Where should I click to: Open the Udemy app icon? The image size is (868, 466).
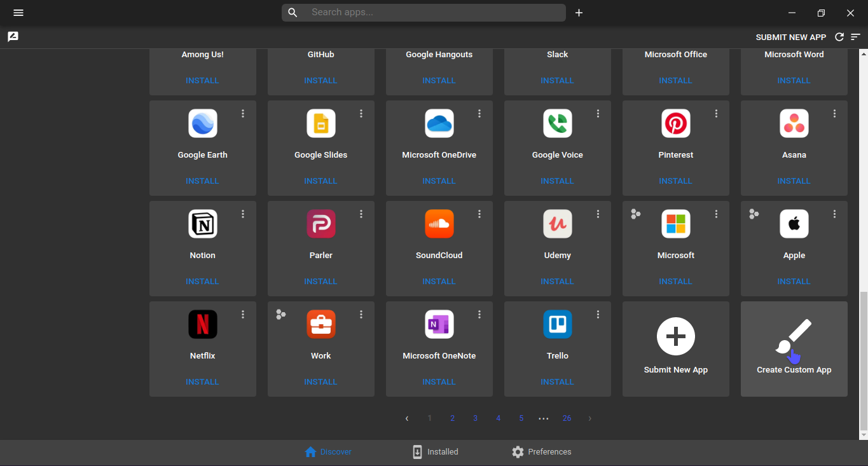(x=558, y=224)
